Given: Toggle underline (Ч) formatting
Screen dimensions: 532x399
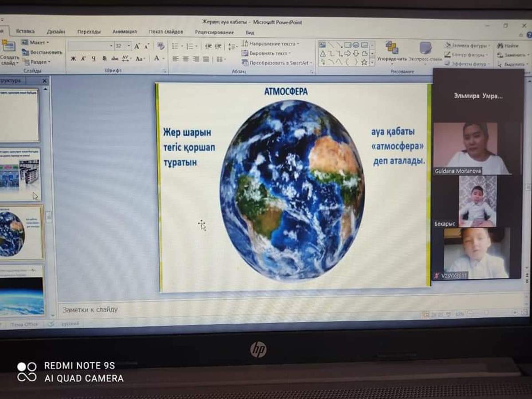Looking at the screenshot, I should [94, 59].
